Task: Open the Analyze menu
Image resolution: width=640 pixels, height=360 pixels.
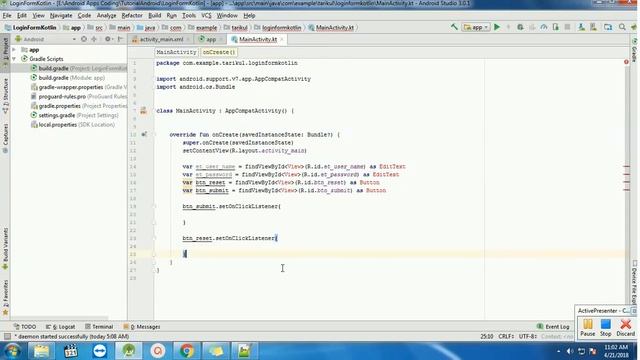Action: click(x=107, y=16)
